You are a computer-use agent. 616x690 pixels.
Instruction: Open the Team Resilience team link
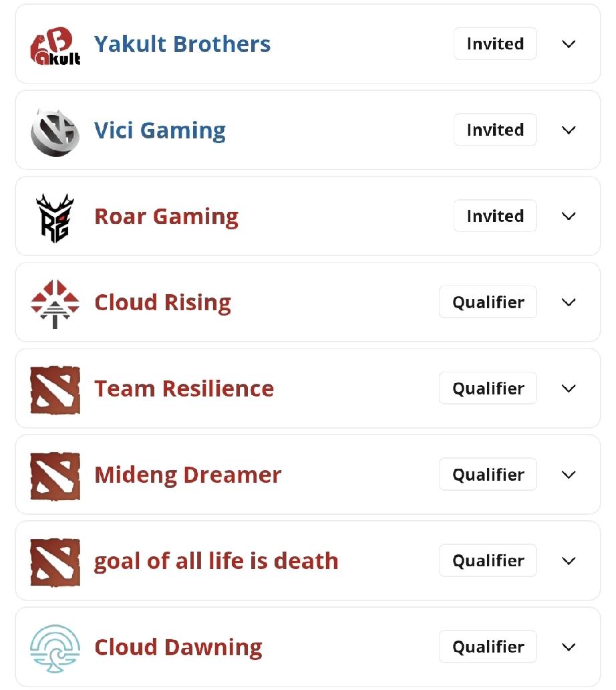[184, 388]
